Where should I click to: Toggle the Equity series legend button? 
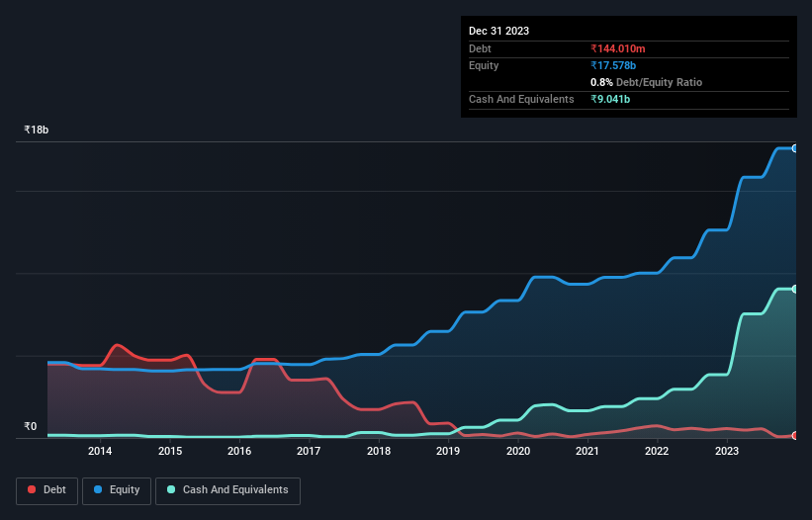117,490
